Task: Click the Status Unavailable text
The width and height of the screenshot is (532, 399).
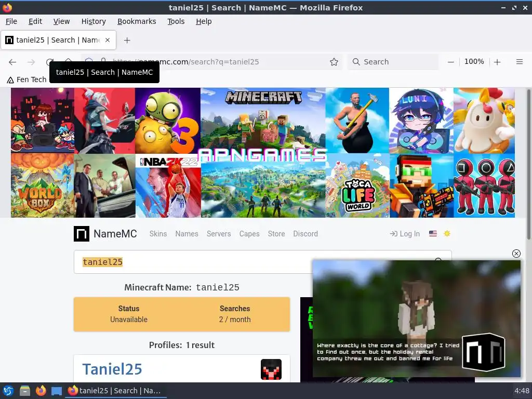Action: [129, 314]
